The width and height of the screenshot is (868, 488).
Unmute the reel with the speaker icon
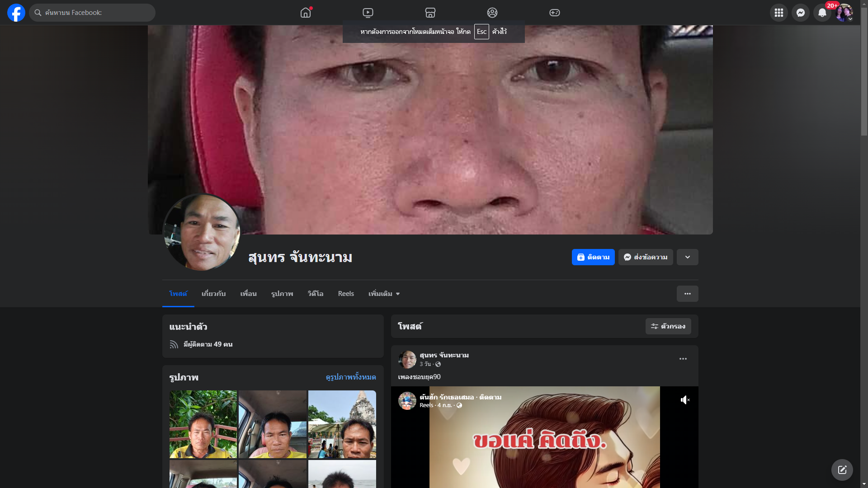(685, 400)
